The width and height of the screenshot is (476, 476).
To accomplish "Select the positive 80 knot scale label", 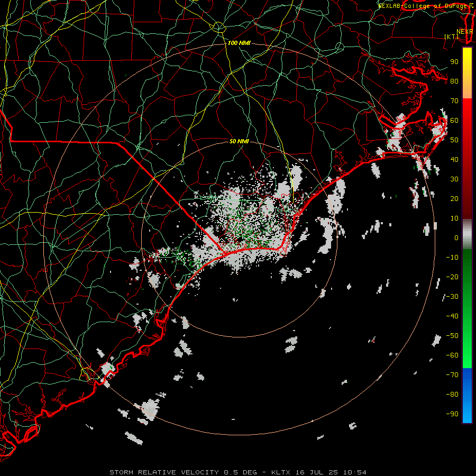I will pyautogui.click(x=454, y=81).
